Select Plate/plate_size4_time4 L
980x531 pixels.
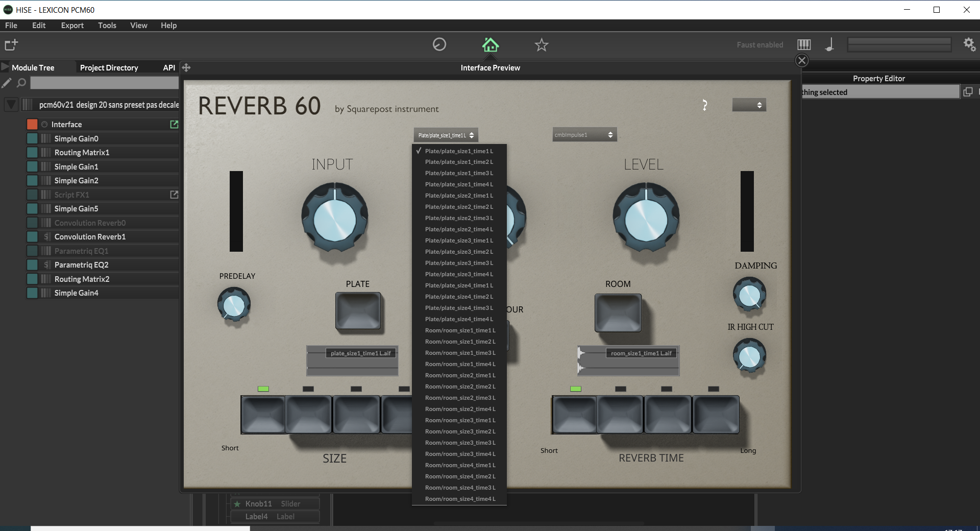click(x=459, y=319)
